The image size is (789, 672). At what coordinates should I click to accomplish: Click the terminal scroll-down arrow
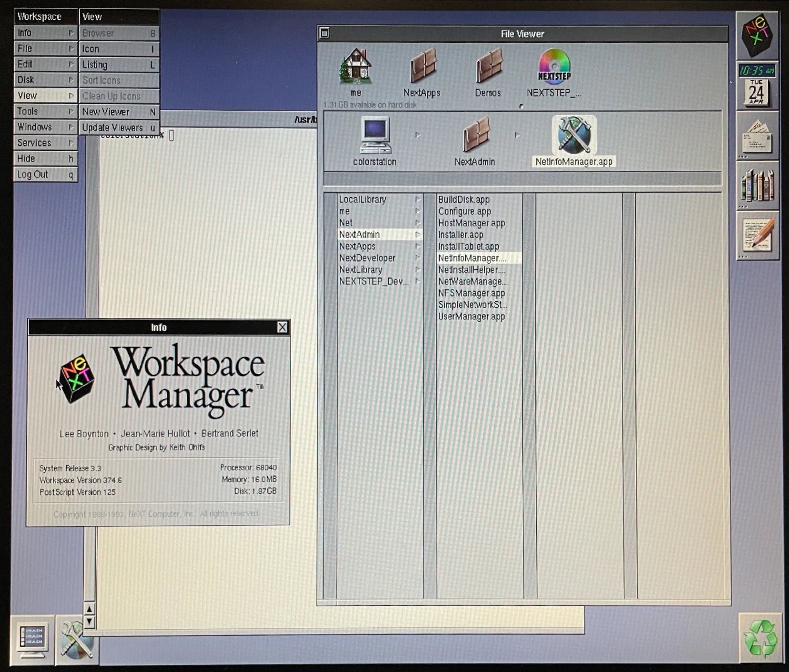tap(89, 622)
